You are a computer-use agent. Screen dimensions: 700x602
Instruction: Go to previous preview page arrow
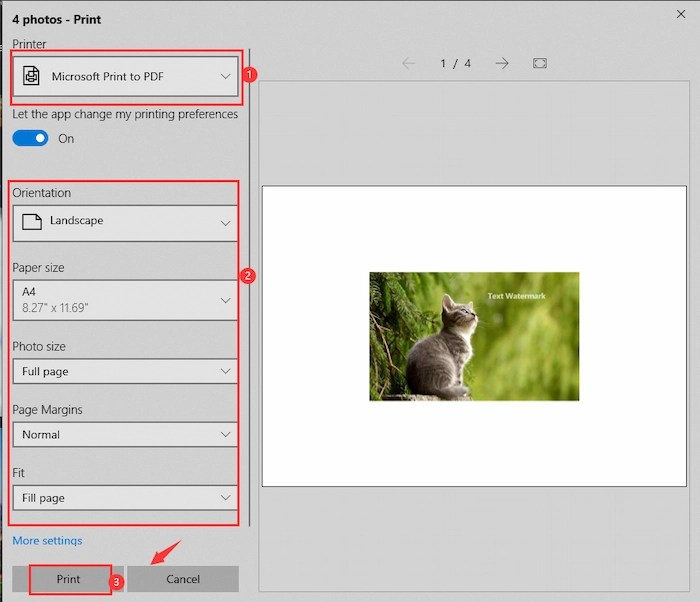point(408,63)
